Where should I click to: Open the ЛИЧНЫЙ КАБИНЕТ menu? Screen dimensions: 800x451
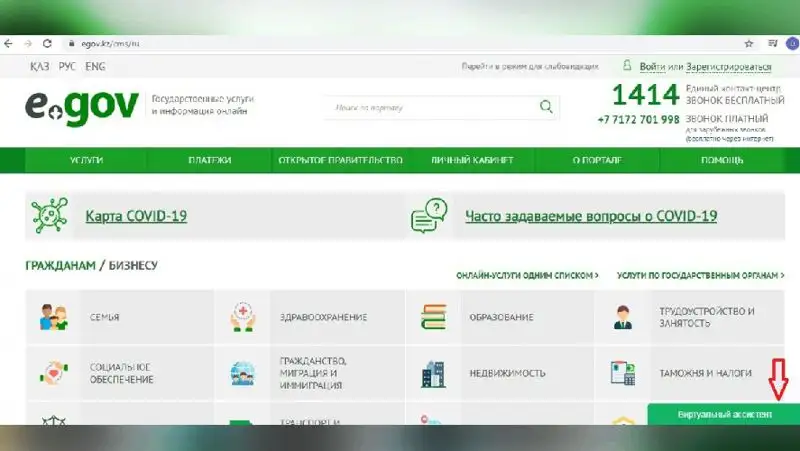472,160
